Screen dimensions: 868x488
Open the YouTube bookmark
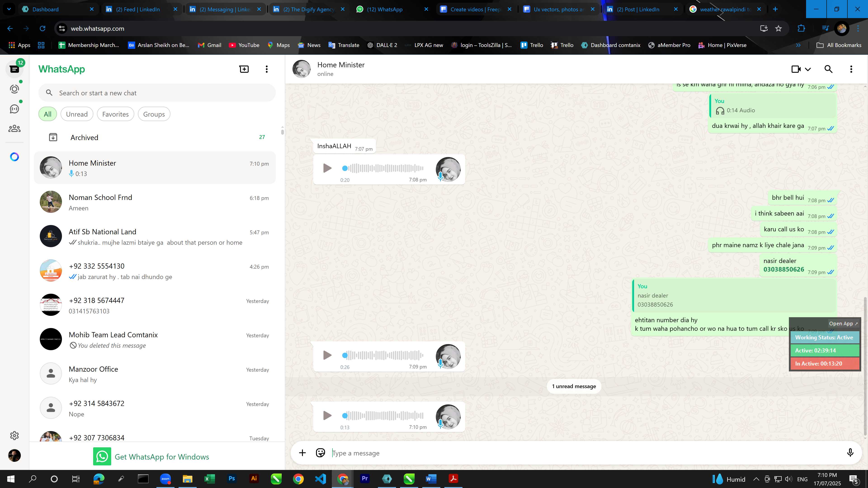tap(244, 45)
